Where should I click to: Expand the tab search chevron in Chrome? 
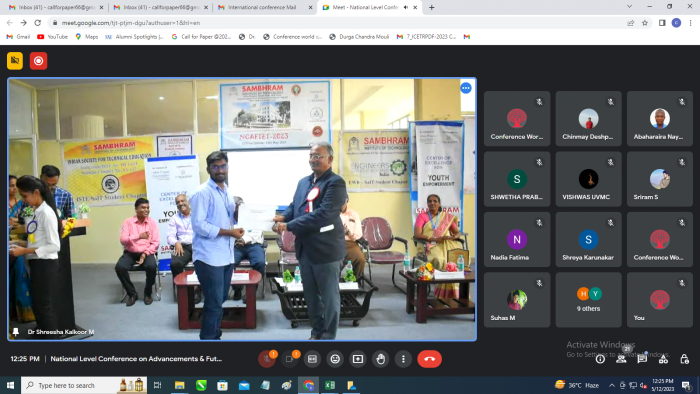pyautogui.click(x=629, y=7)
